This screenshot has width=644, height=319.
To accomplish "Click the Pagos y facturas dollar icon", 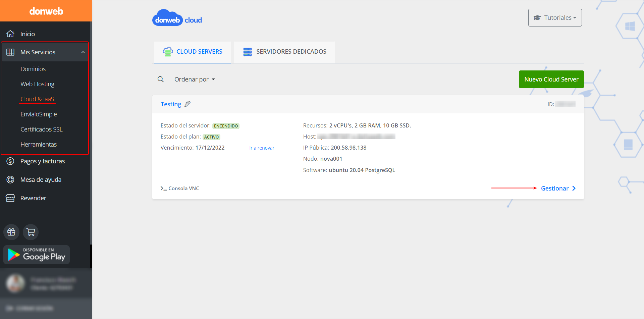I will (x=10, y=161).
